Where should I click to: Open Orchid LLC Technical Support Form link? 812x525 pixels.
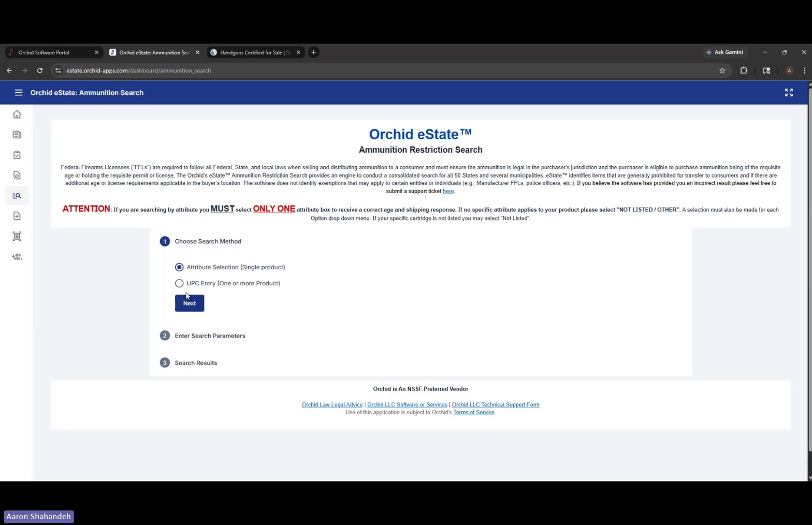pyautogui.click(x=496, y=405)
